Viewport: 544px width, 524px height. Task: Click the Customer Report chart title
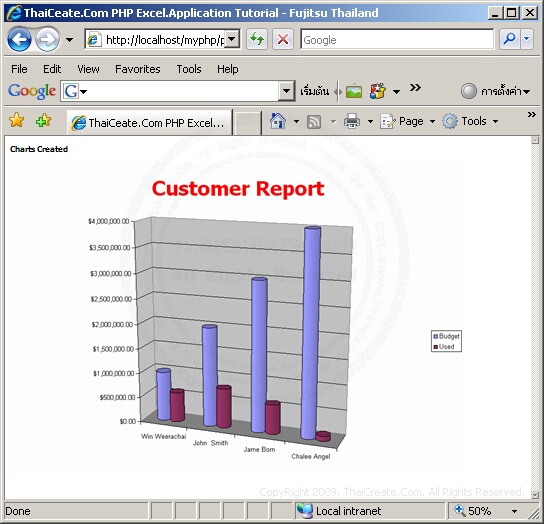click(238, 189)
